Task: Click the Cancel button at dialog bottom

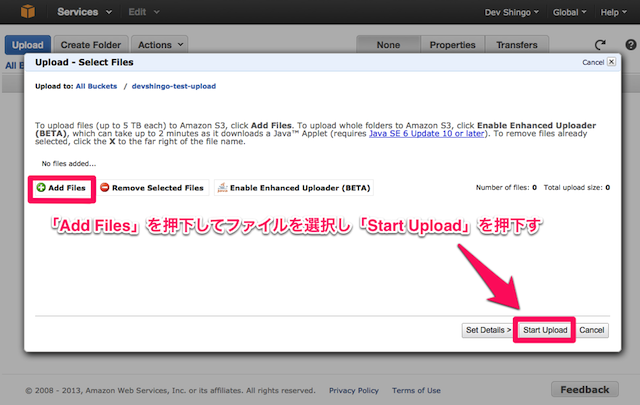Action: pyautogui.click(x=591, y=330)
